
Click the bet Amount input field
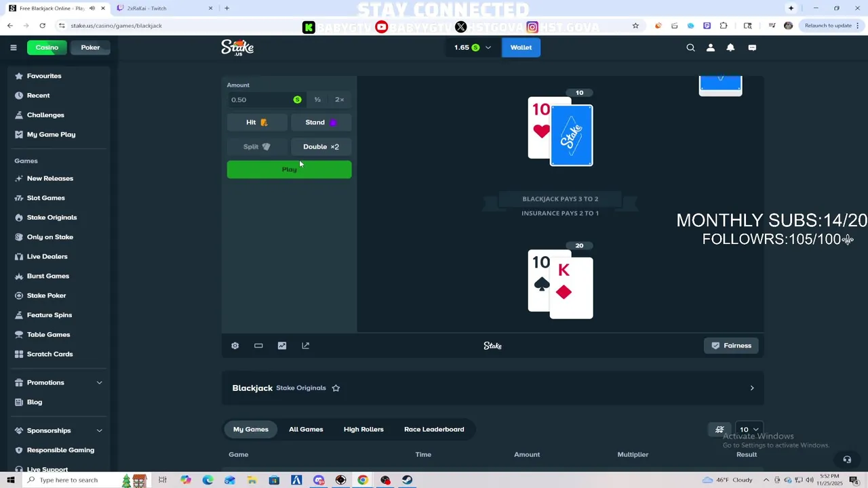tap(265, 100)
